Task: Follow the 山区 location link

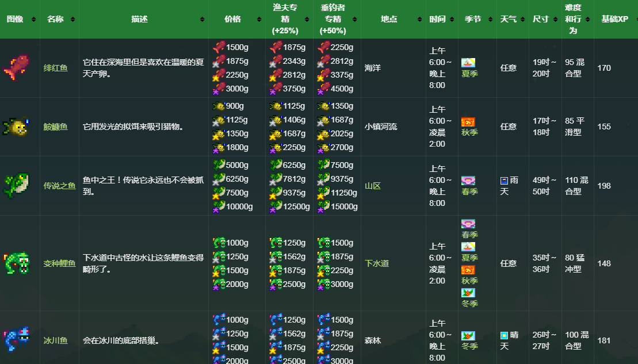Action: (x=373, y=186)
